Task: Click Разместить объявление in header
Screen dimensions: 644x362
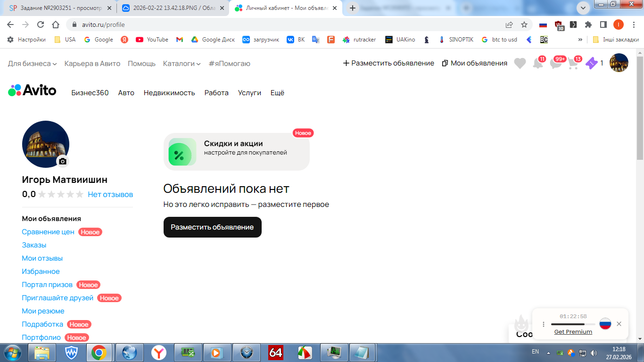Action: tap(388, 63)
